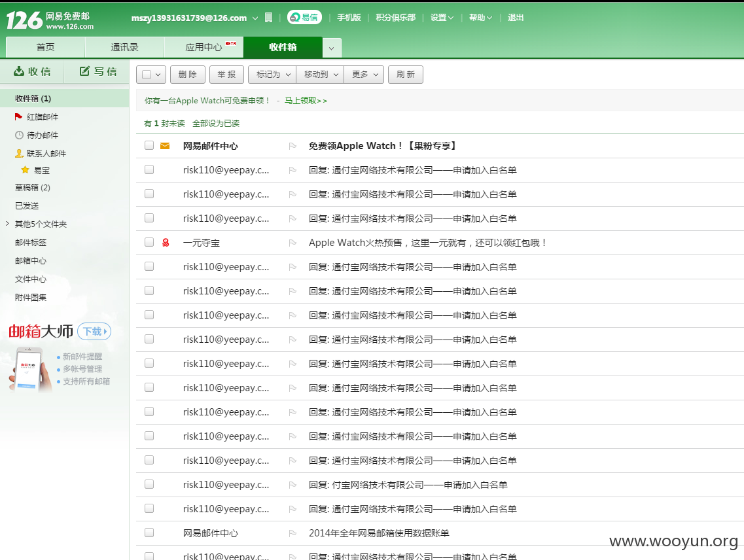Switch to the 应用中心 tab
Image resolution: width=744 pixels, height=560 pixels.
(x=204, y=47)
